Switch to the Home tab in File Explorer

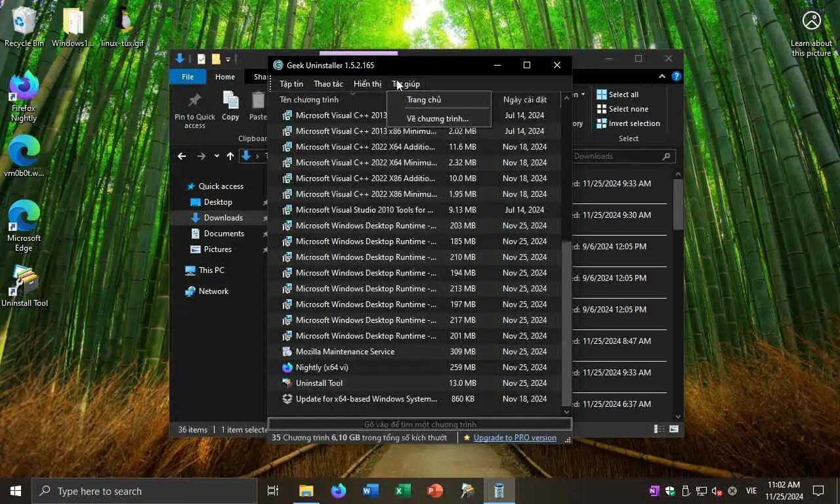(225, 77)
